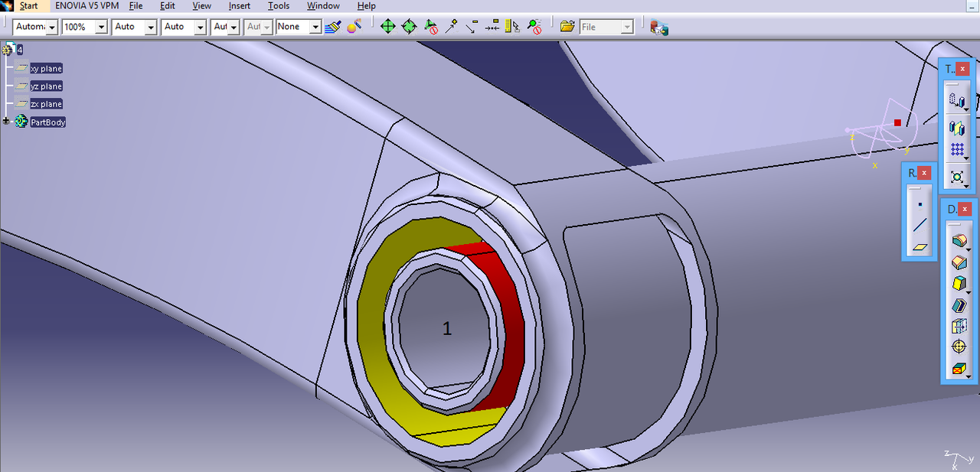980x472 pixels.
Task: Close the D floating toolbar
Action: 964,209
